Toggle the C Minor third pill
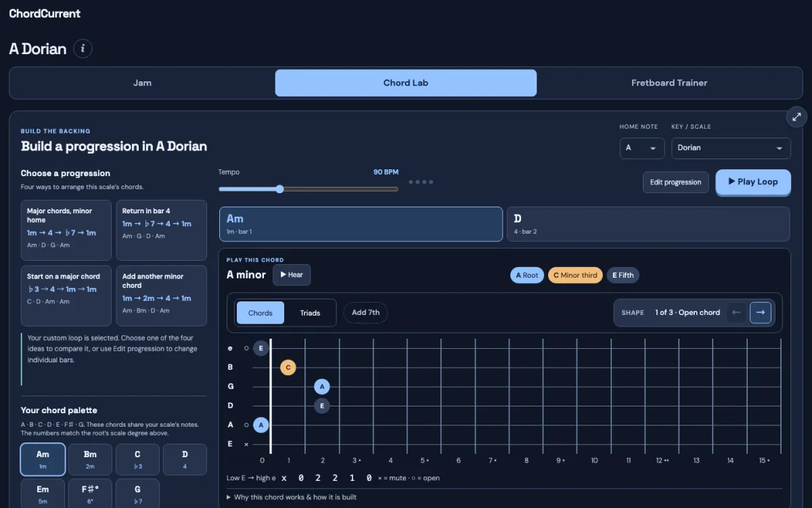The width and height of the screenshot is (812, 508). [x=575, y=275]
